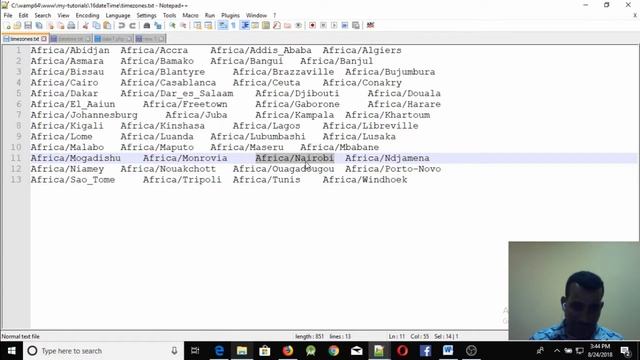The image size is (640, 360).
Task: Show the Document Map panel icon
Action: (266, 26)
